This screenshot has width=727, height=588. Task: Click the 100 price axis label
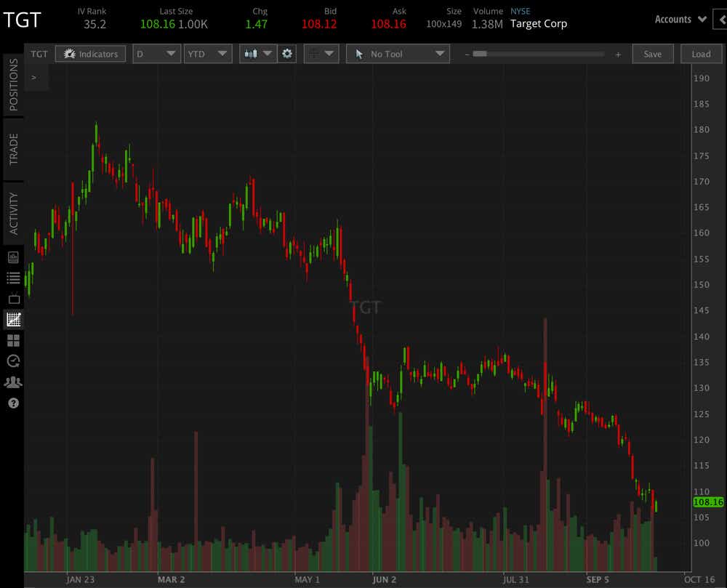coord(701,543)
